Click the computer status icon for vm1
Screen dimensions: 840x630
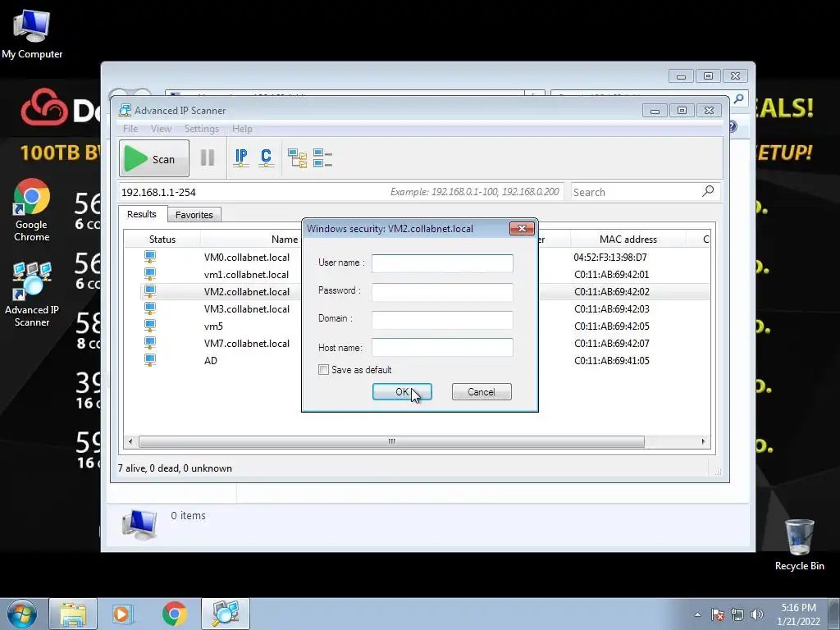coord(150,274)
